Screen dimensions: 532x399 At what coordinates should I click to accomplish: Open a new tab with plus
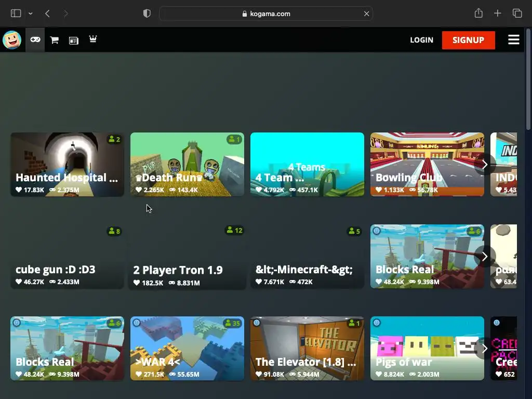pyautogui.click(x=497, y=13)
